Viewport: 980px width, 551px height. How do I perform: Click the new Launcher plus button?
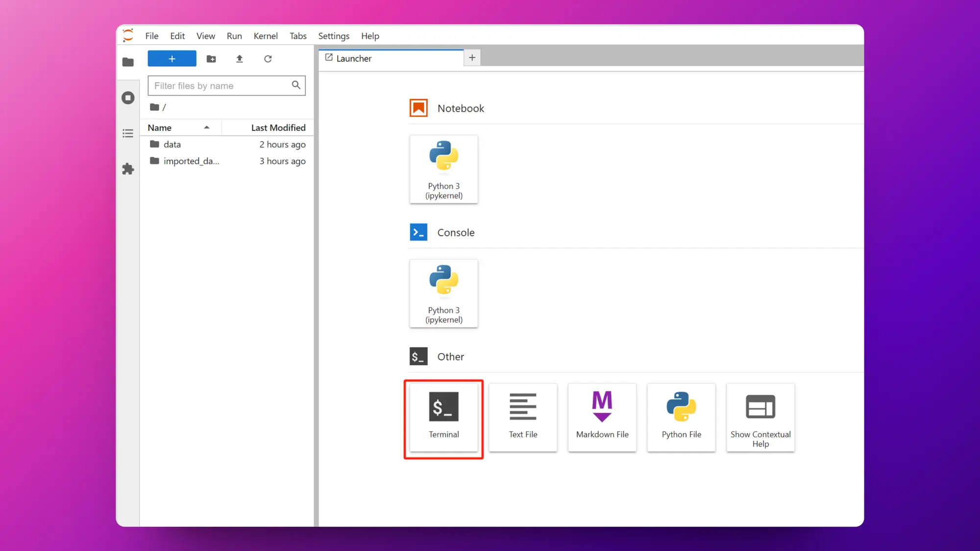472,57
